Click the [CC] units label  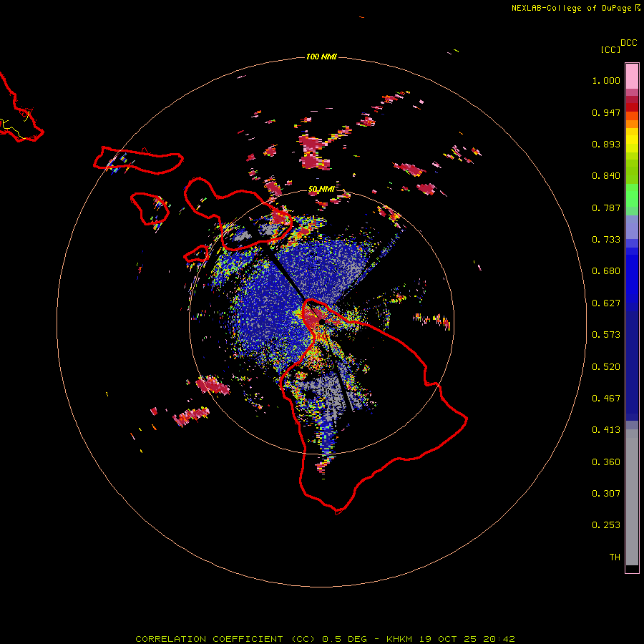[610, 49]
